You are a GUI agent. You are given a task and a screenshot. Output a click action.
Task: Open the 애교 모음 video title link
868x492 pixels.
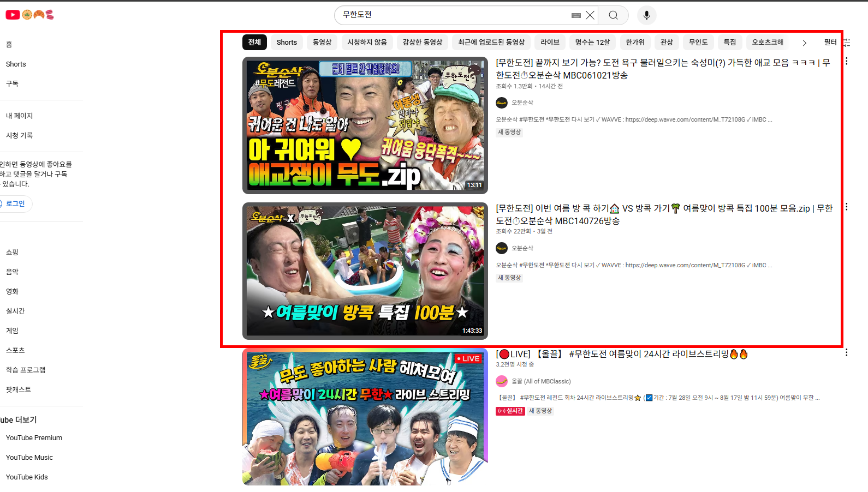tap(663, 69)
